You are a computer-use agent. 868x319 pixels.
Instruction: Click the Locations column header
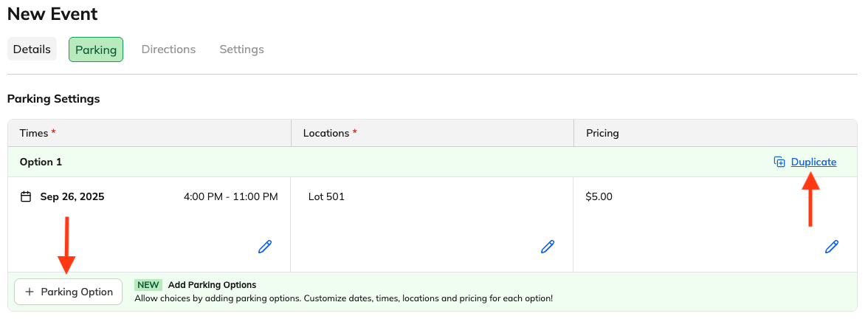click(326, 134)
